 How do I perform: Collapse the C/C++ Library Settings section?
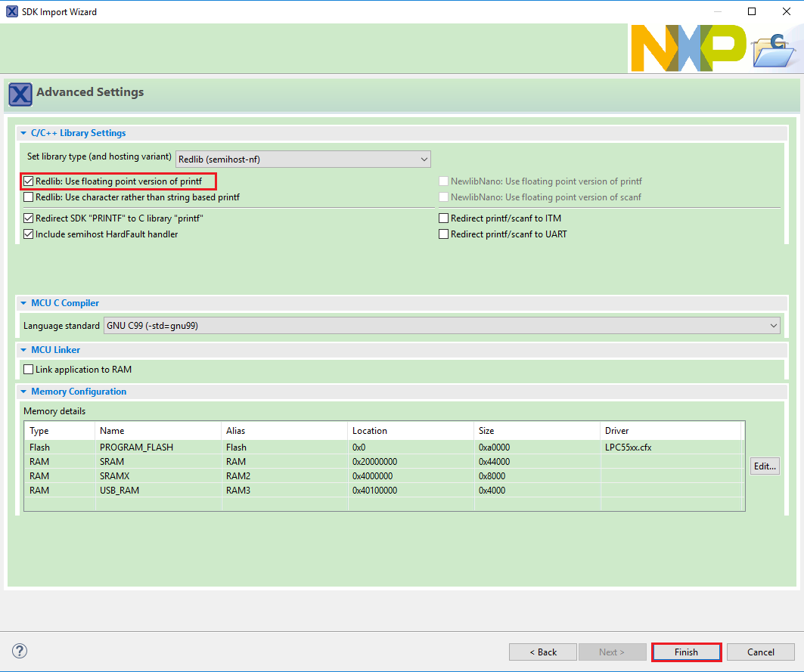coord(23,133)
